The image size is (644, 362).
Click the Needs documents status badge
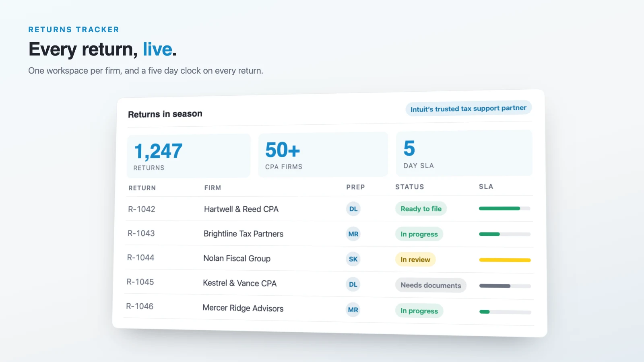[x=431, y=285]
